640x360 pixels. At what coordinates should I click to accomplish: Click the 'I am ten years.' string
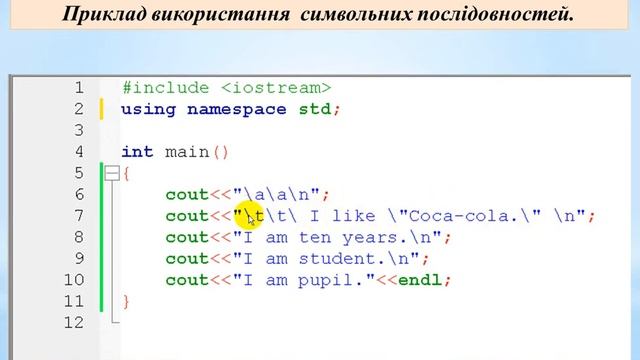coord(337,237)
